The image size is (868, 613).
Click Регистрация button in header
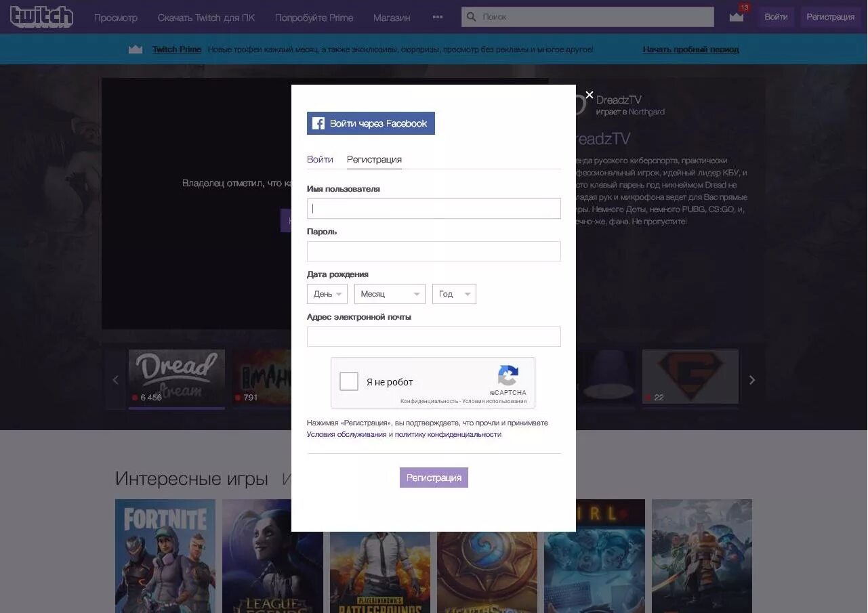[830, 17]
